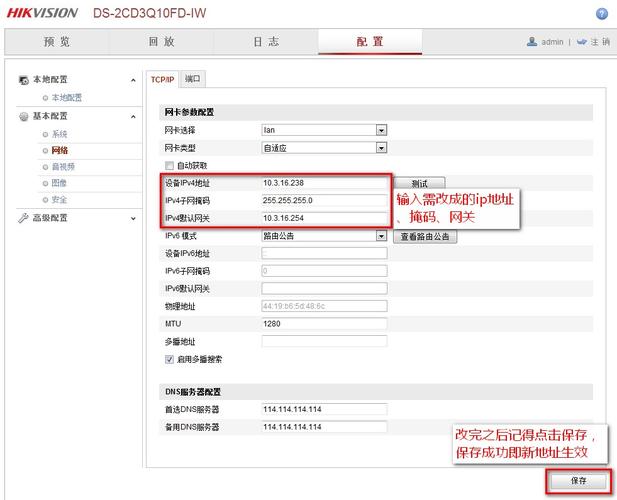This screenshot has width=617, height=500.
Task: Open the IPv6 模式 路由公告 dropdown
Action: coord(324,236)
